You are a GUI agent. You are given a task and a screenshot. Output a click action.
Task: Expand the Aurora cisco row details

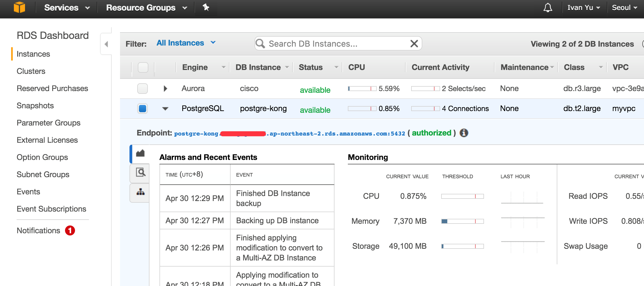(166, 89)
